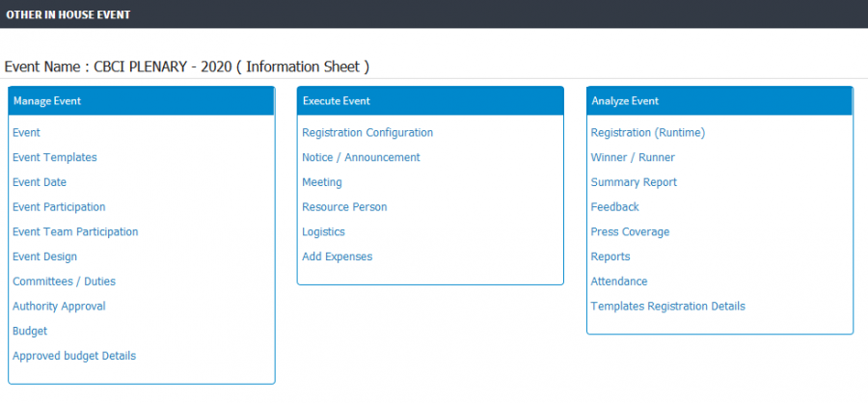868x403 pixels.
Task: Select Winner / Runner
Action: click(633, 157)
